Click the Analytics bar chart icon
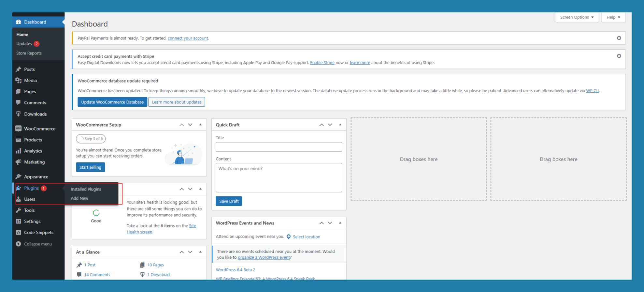Viewport: 644px width, 292px height. [19, 151]
